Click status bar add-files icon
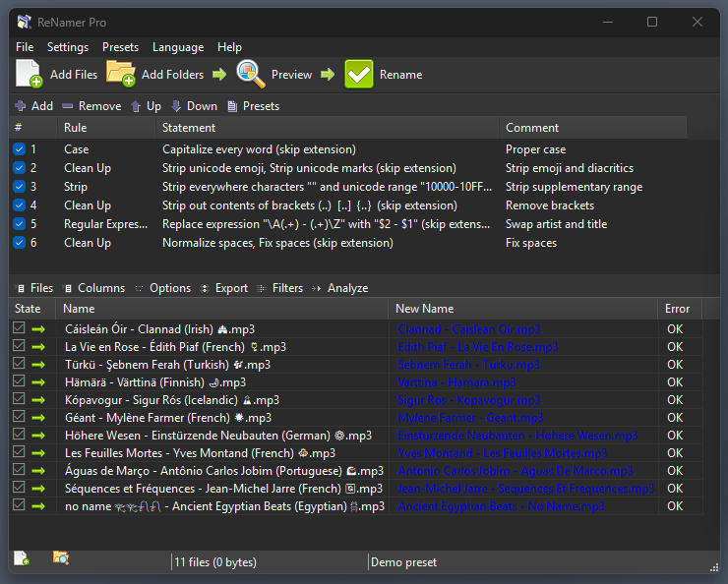Viewport: 728px width, 584px height. (22, 558)
